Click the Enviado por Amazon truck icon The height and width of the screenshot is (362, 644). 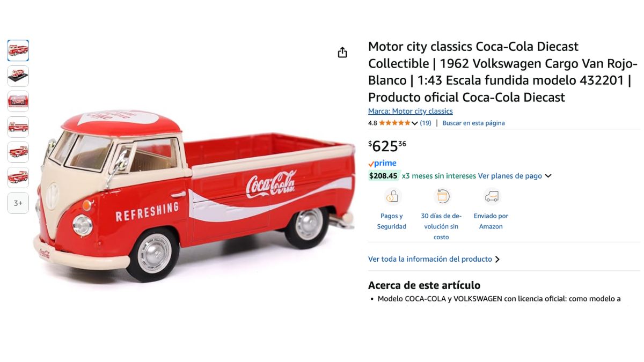(x=491, y=197)
